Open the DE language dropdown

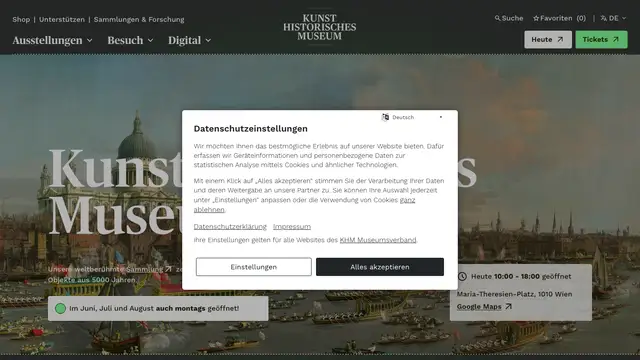click(x=613, y=18)
